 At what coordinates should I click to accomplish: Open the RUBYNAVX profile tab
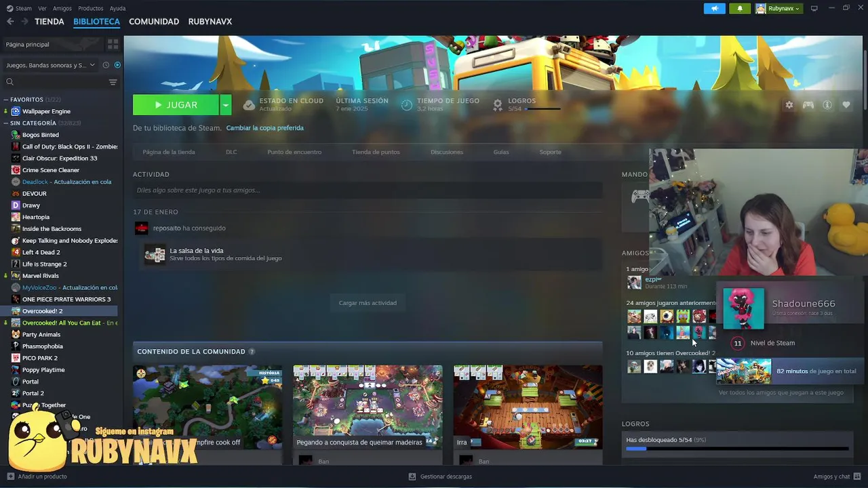point(210,22)
